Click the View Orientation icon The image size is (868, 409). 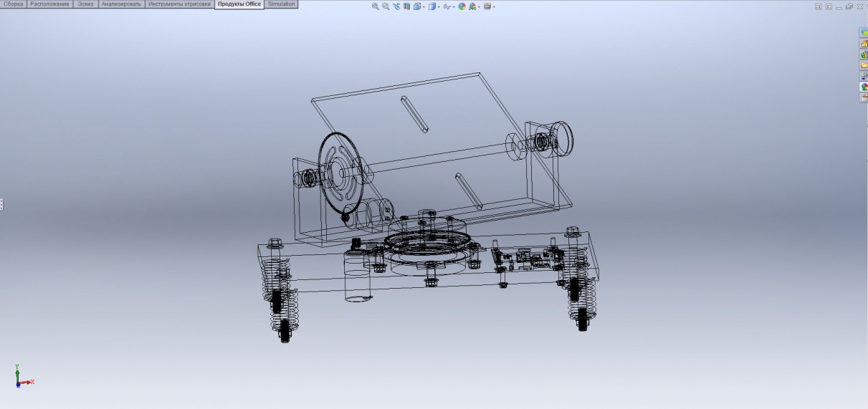(416, 6)
